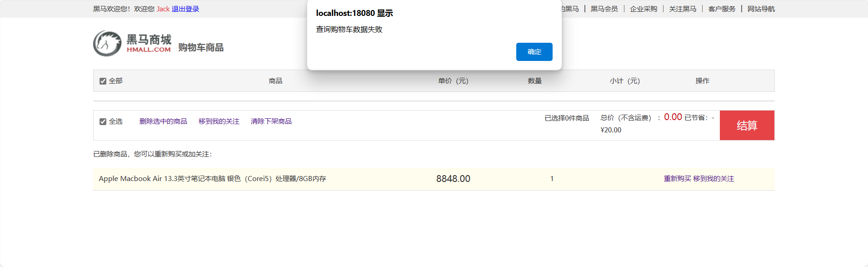
Task: Click the 黑马商城 horse logo
Action: tap(108, 44)
